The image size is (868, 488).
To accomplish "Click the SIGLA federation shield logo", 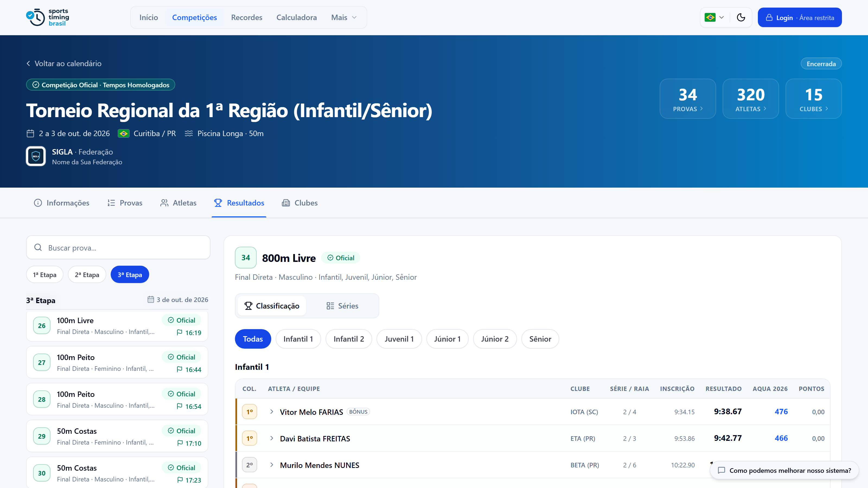I will point(36,156).
